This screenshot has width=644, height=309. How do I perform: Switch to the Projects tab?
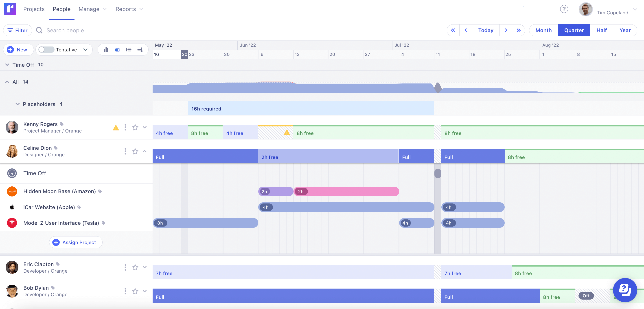point(34,9)
